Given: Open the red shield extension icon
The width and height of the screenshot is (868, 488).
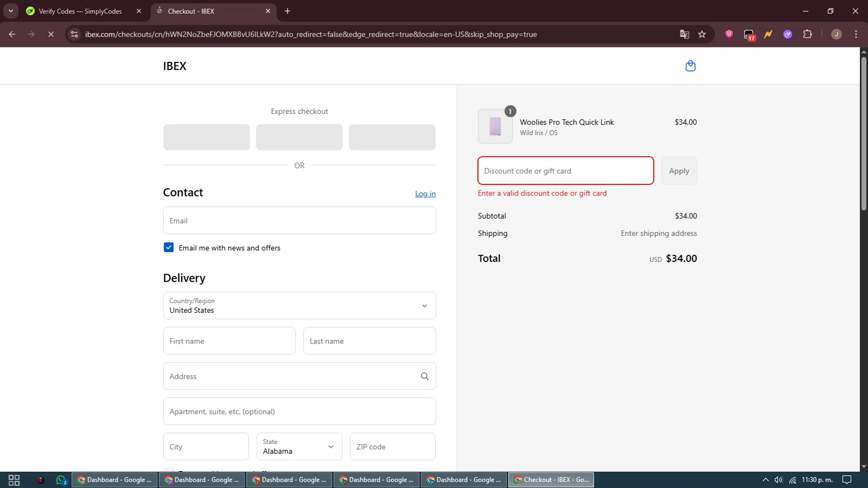Looking at the screenshot, I should tap(729, 34).
